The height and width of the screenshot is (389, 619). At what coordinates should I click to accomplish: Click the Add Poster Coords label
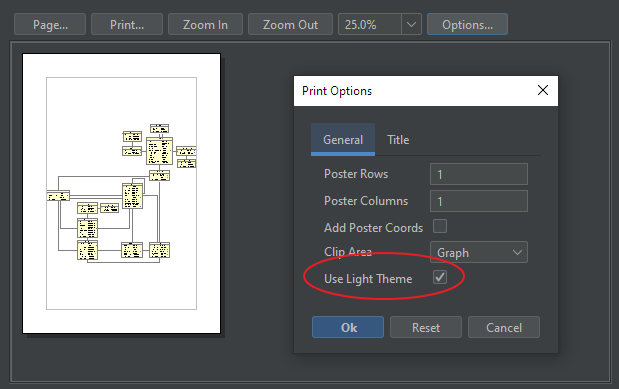click(x=373, y=228)
